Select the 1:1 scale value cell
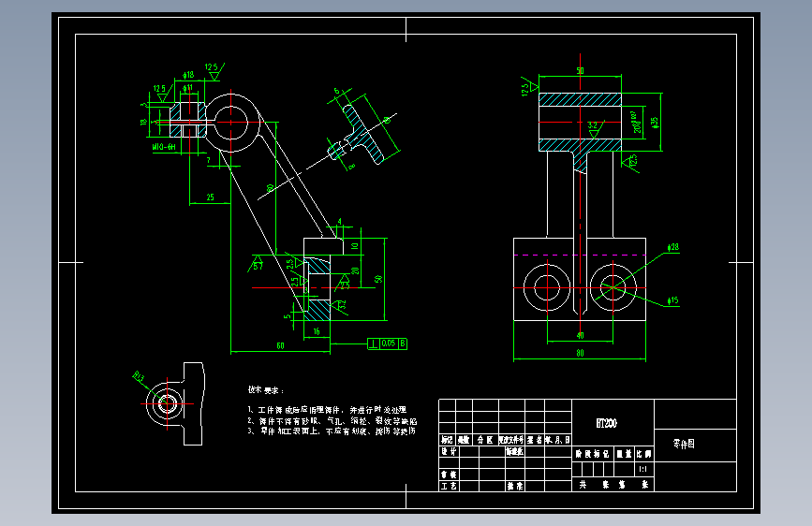 click(643, 469)
